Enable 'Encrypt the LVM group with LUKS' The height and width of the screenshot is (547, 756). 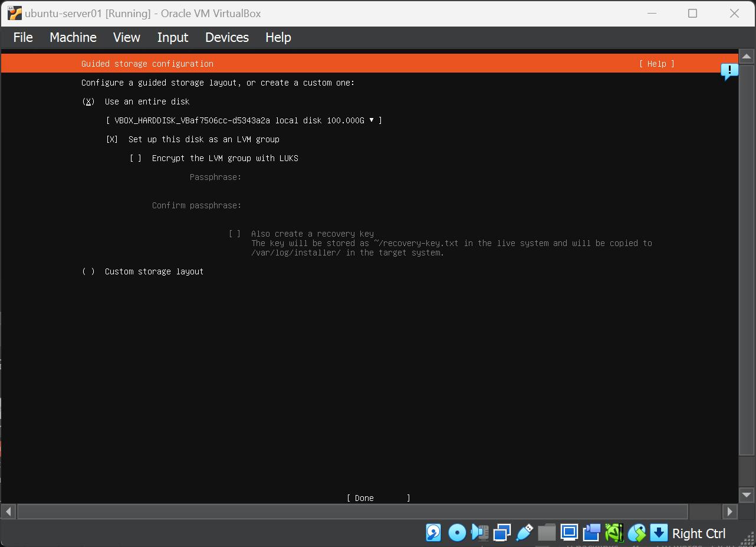[136, 158]
